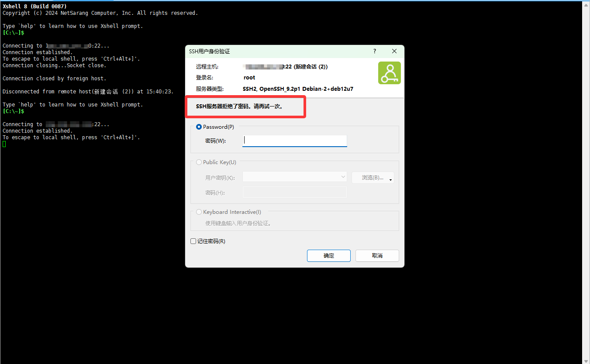This screenshot has height=364, width=590.
Task: Select the Password(P) radio button
Action: (199, 127)
